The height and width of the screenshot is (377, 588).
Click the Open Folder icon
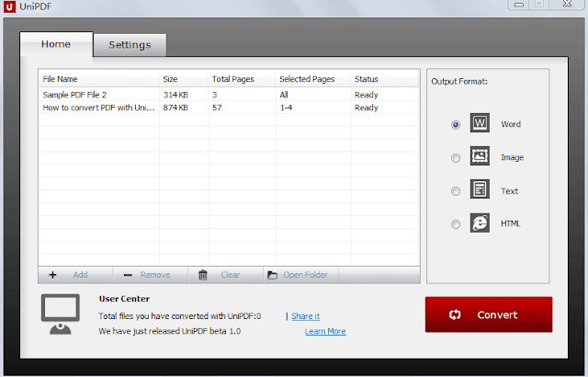[x=272, y=275]
